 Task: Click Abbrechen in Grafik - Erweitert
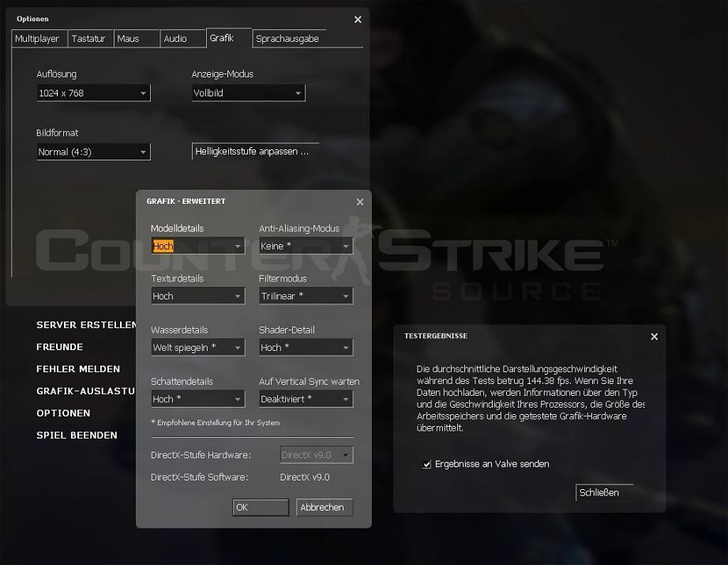(325, 507)
